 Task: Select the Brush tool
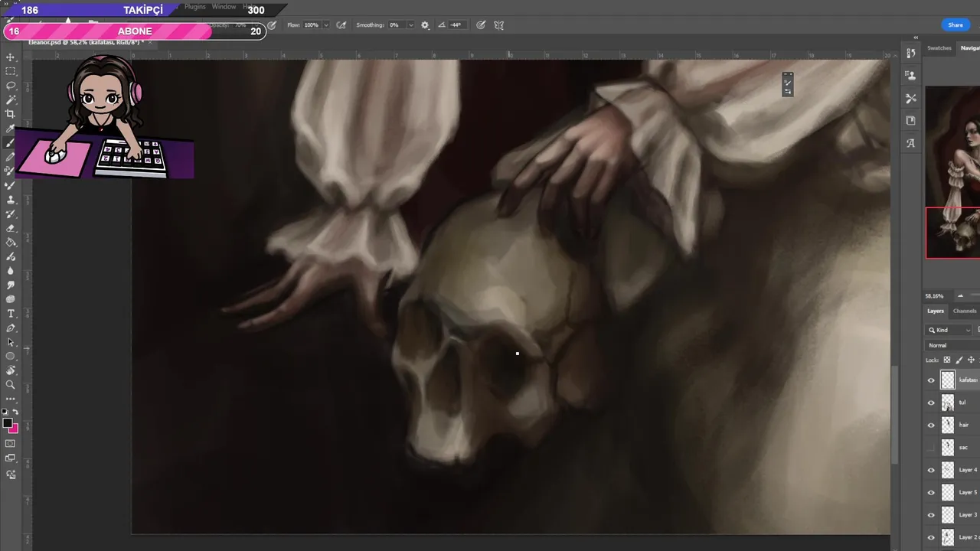pos(11,142)
